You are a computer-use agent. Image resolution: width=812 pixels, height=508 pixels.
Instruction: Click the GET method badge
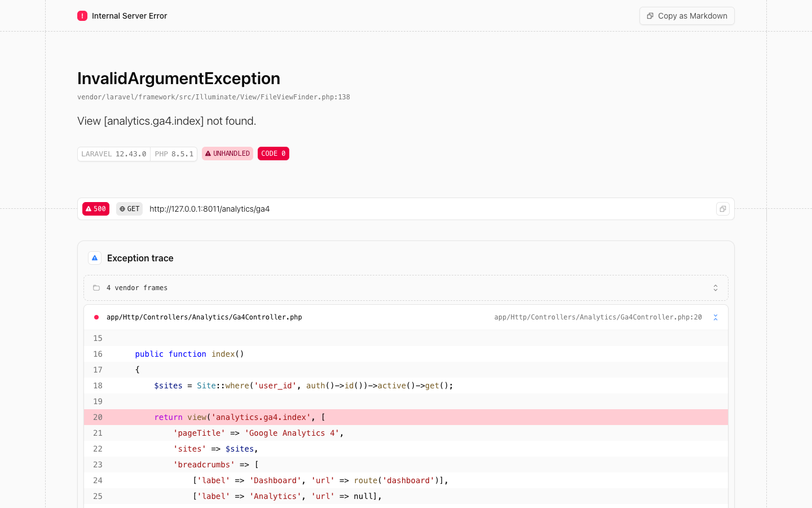tap(129, 209)
